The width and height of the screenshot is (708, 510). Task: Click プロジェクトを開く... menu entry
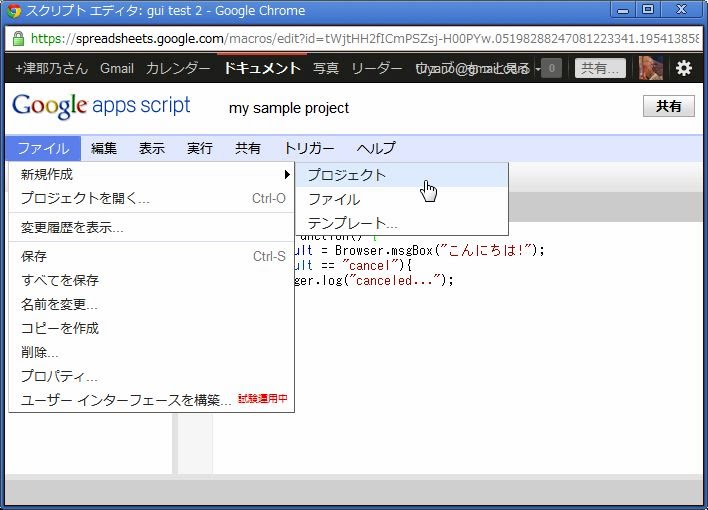[85, 198]
